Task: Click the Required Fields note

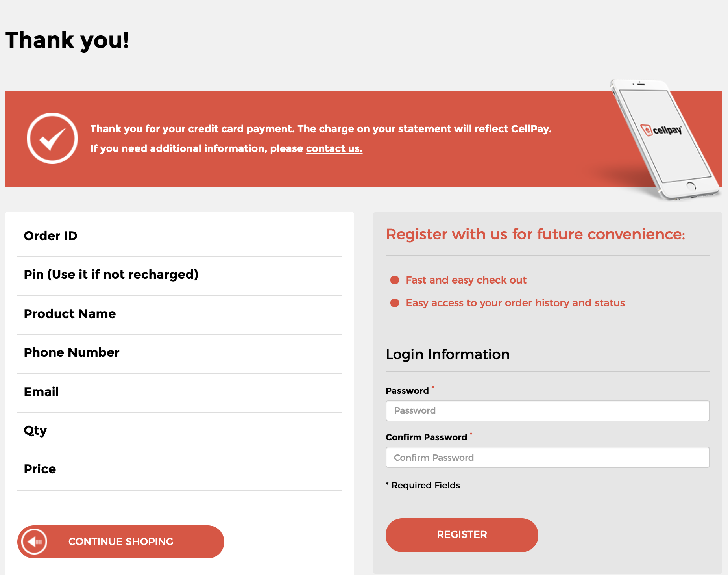Action: [423, 485]
